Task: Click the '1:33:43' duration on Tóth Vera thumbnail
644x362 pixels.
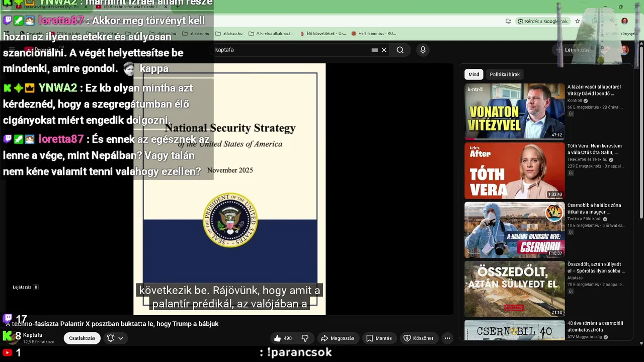Action: click(555, 195)
